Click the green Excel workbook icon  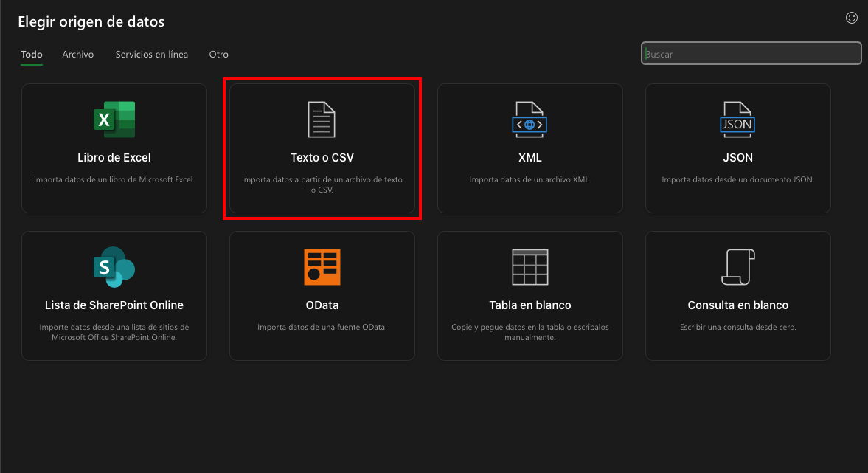click(x=114, y=120)
